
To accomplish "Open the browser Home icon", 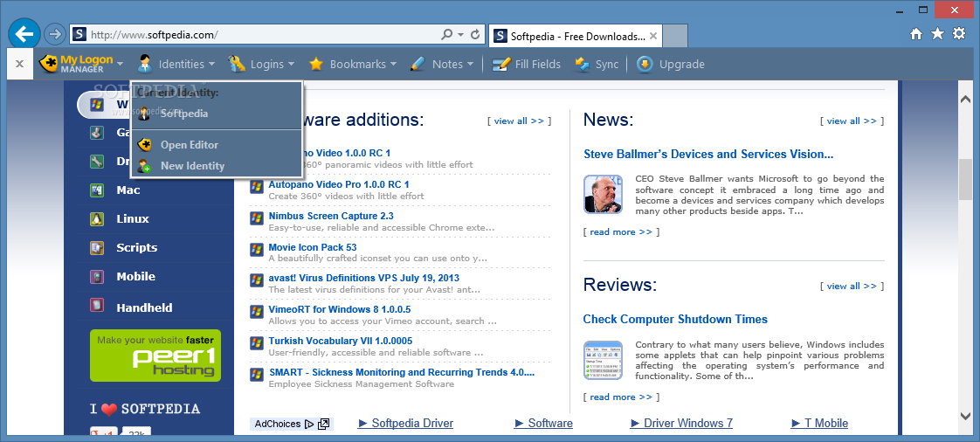I will 915,34.
